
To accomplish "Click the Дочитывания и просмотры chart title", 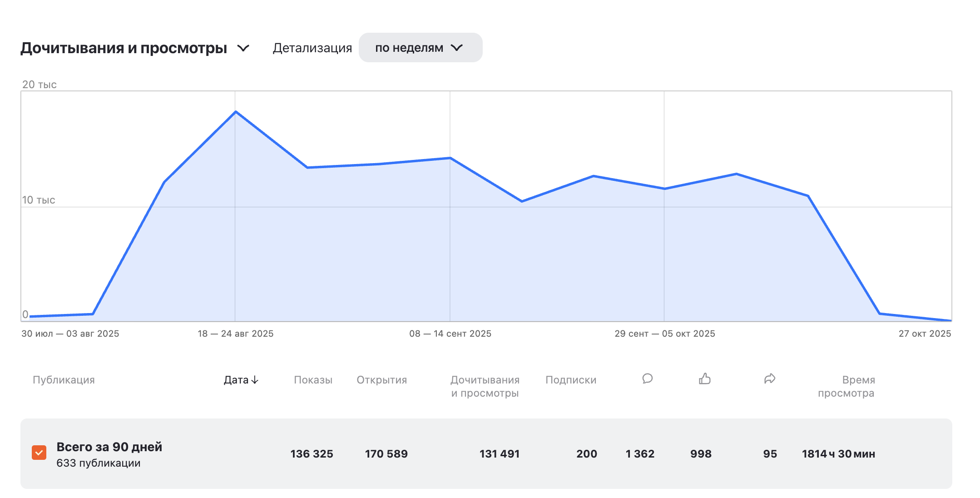I will click(124, 48).
